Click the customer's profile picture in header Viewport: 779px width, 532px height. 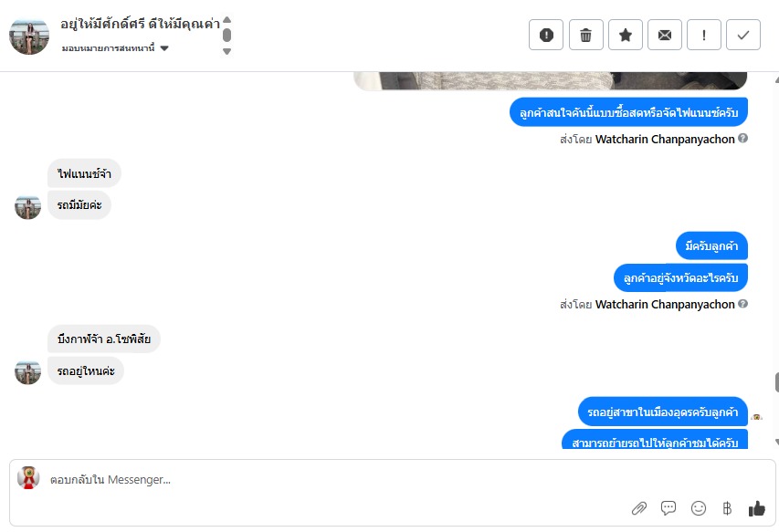[29, 37]
